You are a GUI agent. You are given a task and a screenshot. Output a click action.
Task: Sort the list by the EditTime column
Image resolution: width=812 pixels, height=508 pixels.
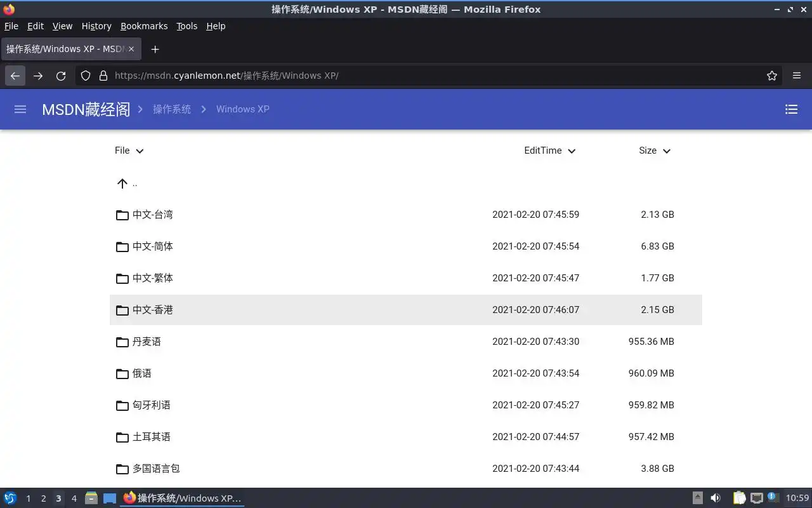click(x=550, y=150)
